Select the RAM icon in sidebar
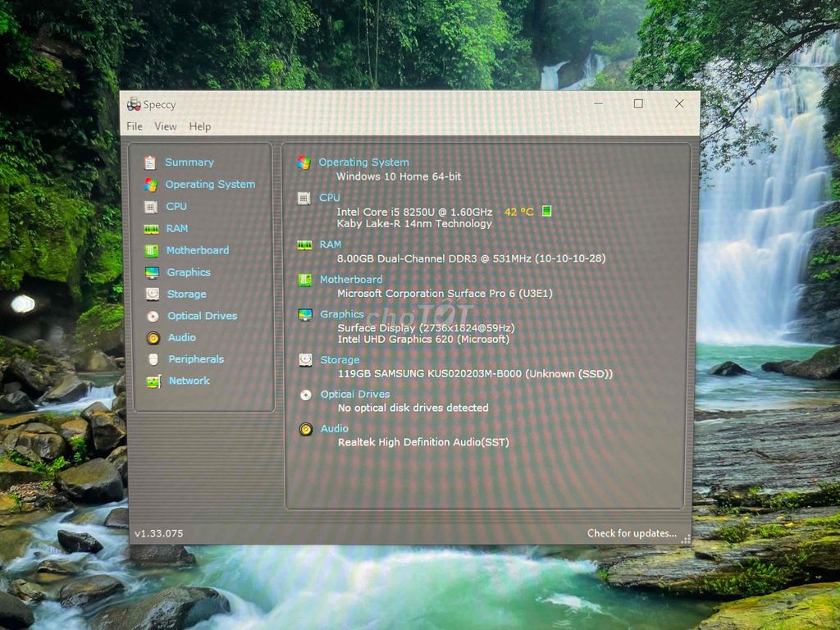Screen dimensions: 840x630 pos(151,229)
